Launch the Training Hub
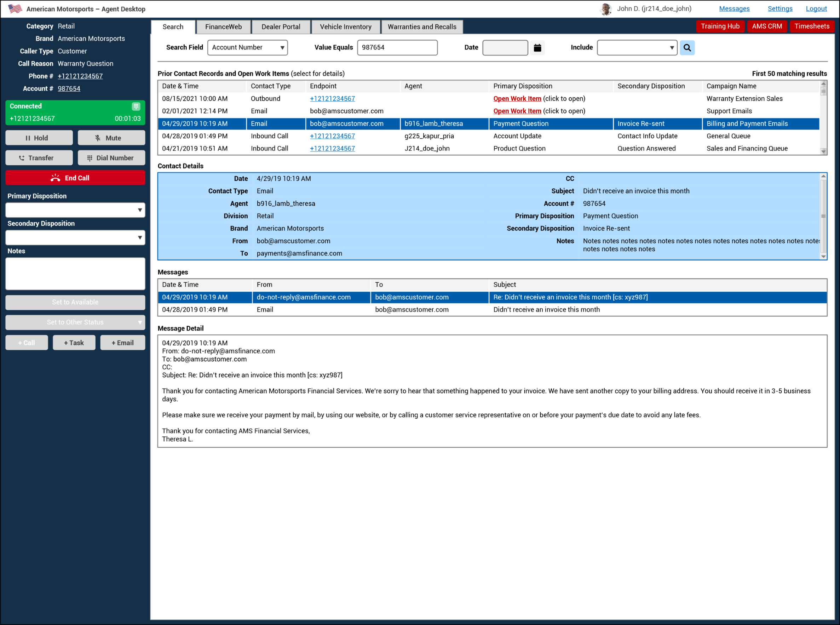Screen dimensions: 840x625 [x=720, y=26]
